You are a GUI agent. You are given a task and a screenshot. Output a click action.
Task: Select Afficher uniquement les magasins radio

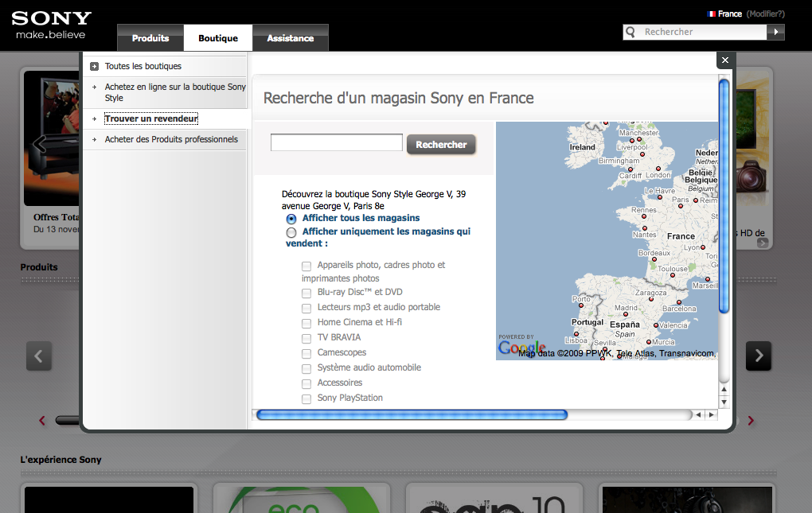coord(291,233)
